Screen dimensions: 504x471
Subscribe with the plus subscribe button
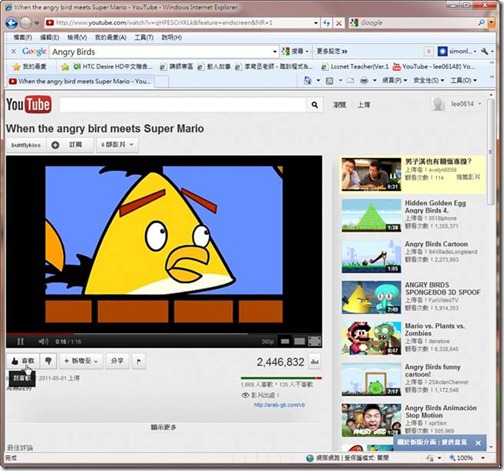[70, 145]
